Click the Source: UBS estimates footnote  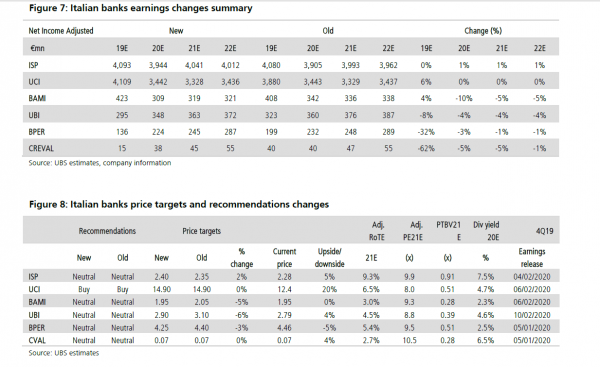64,353
